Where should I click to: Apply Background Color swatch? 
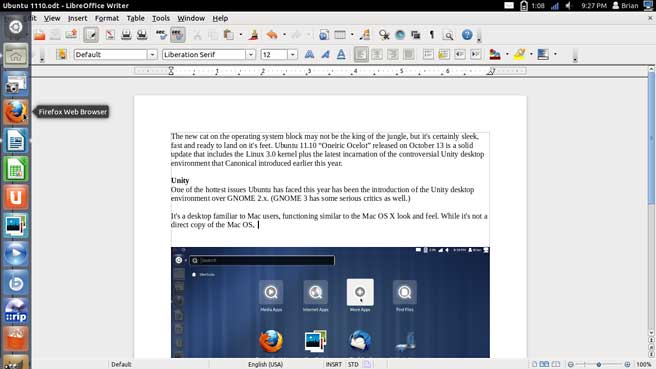[543, 54]
